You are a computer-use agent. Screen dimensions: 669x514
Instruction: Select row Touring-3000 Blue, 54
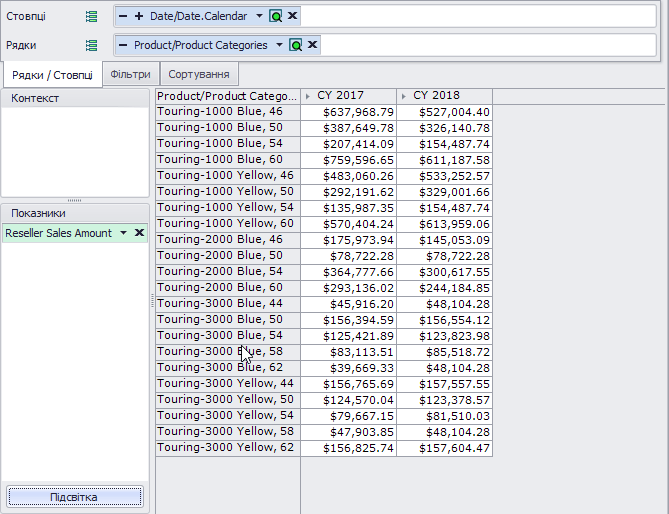[228, 336]
